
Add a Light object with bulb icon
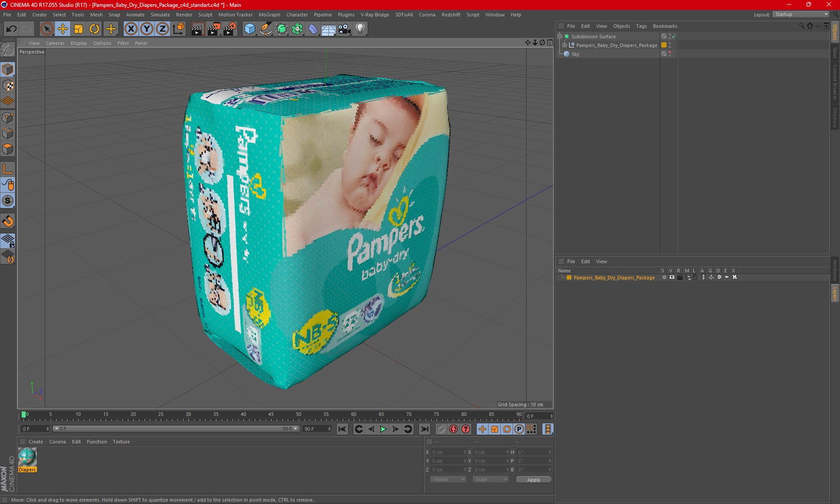[x=360, y=29]
